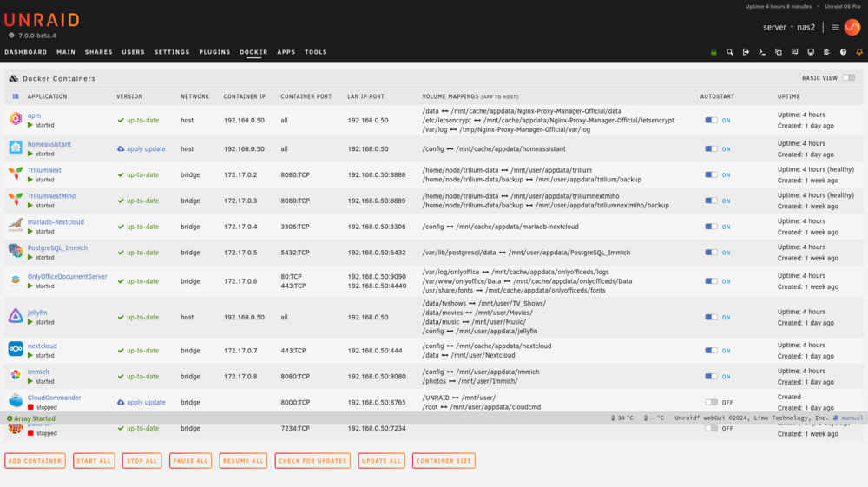Click the Pause All button
Screen dimensions: 868x487
click(x=190, y=460)
